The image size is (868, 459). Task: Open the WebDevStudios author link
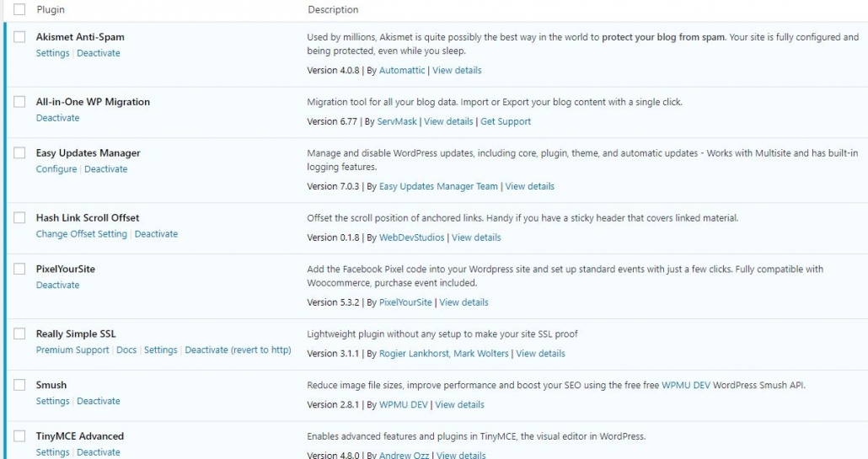click(412, 238)
